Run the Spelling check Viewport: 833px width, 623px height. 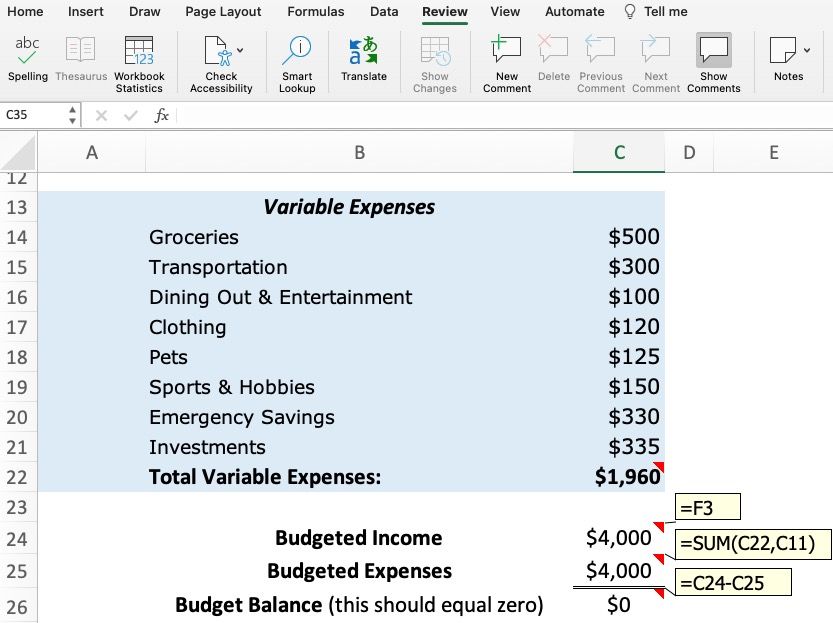click(x=28, y=58)
